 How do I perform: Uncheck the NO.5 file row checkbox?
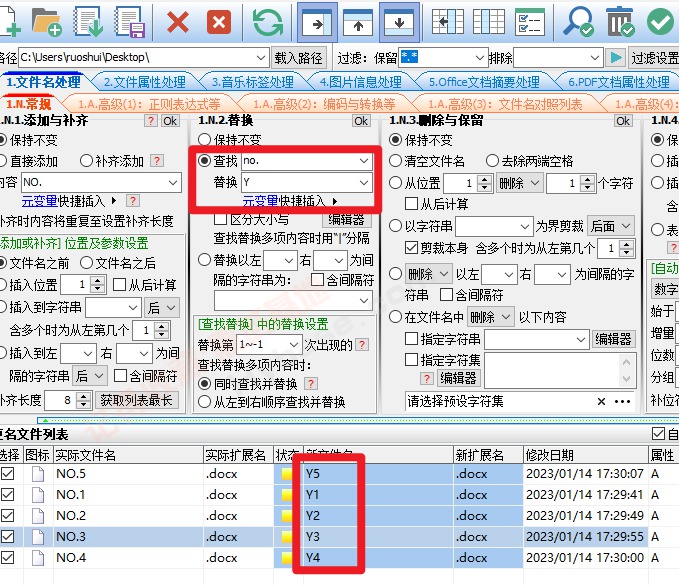point(8,473)
